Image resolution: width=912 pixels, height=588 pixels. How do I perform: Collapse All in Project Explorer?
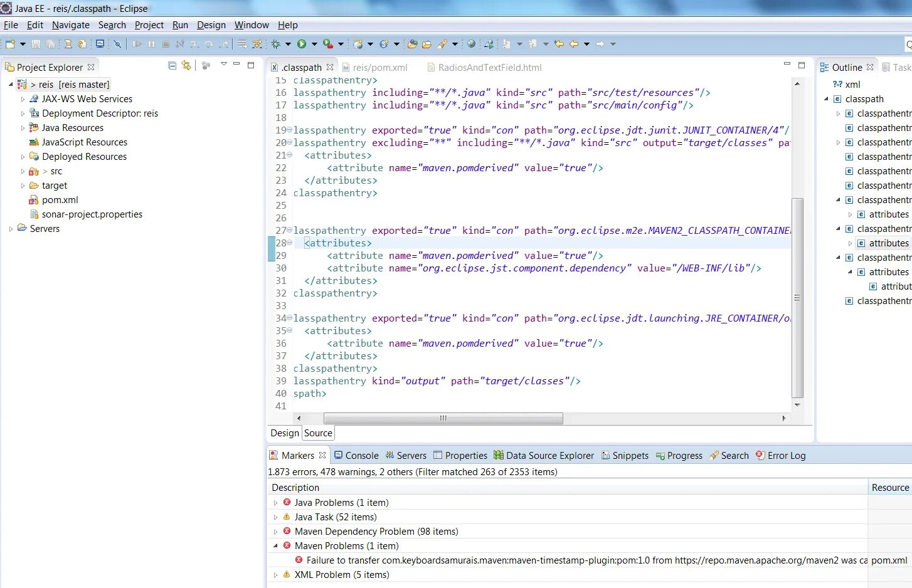click(x=172, y=65)
